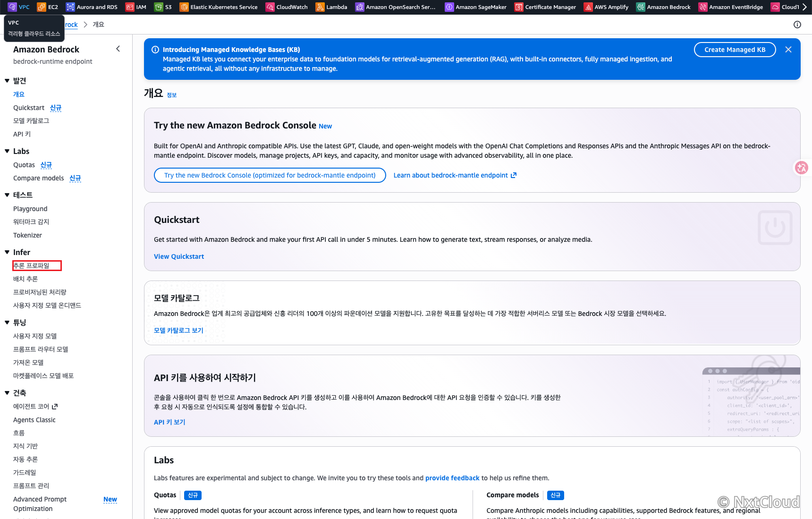Image resolution: width=812 pixels, height=519 pixels.
Task: Show more favorites with the right chevron
Action: pos(805,7)
